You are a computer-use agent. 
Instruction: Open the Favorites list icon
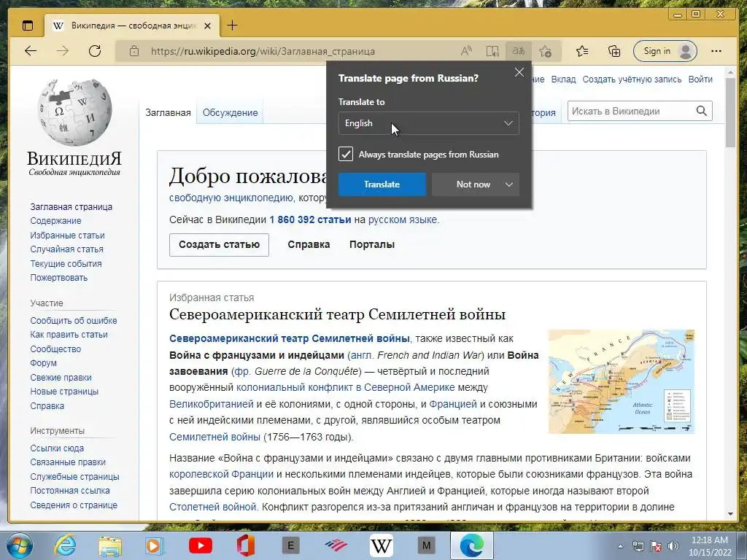tap(581, 51)
